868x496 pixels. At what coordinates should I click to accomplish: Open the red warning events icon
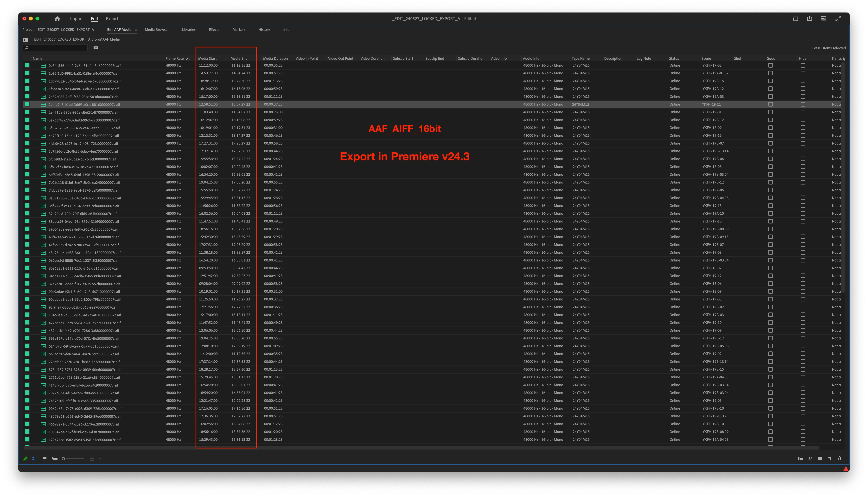click(x=846, y=469)
